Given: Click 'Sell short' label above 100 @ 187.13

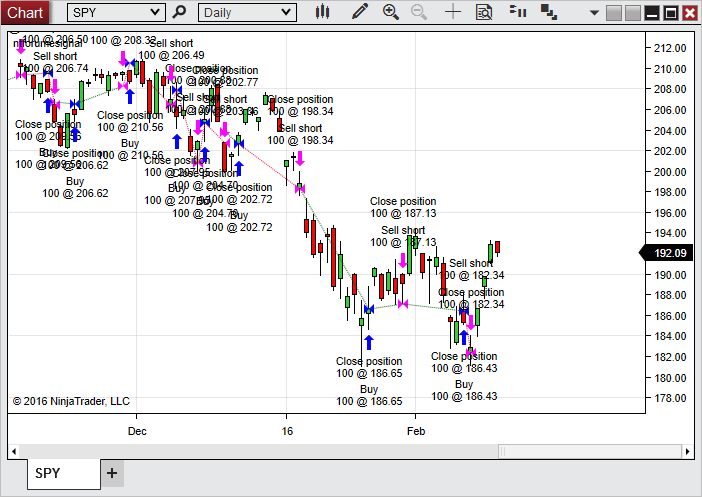Looking at the screenshot, I should [403, 230].
